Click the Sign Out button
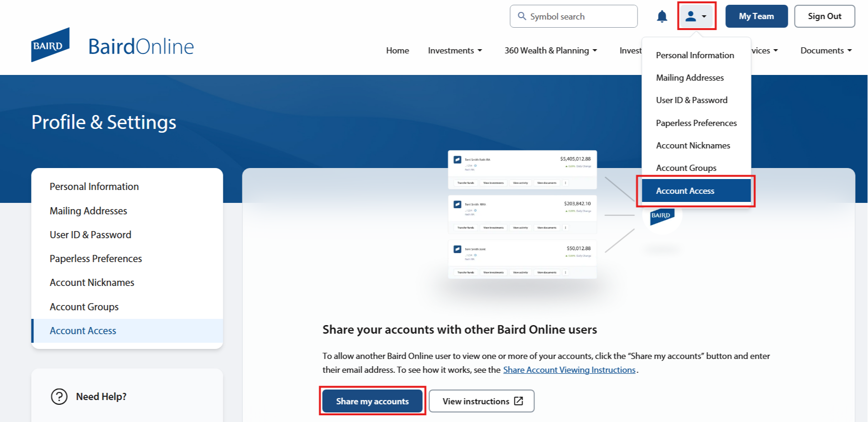This screenshot has height=422, width=868. coord(825,16)
